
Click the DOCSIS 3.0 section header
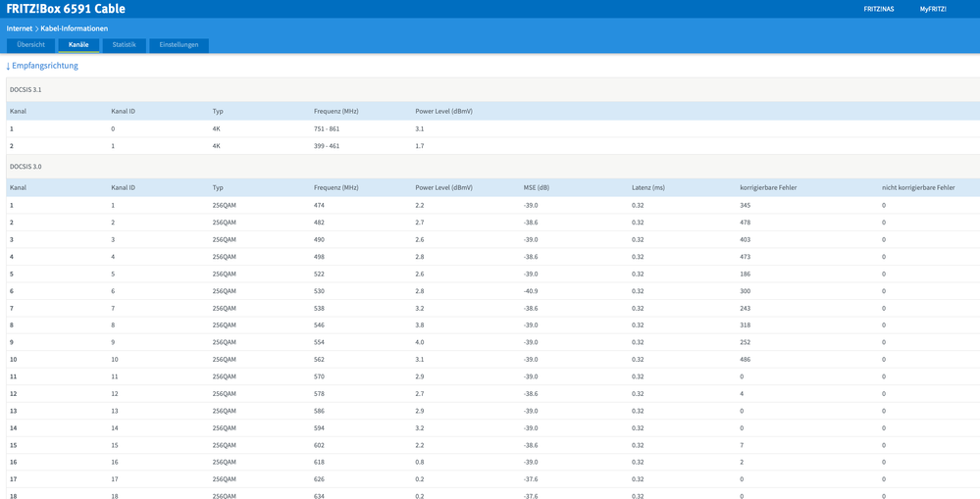(x=26, y=167)
